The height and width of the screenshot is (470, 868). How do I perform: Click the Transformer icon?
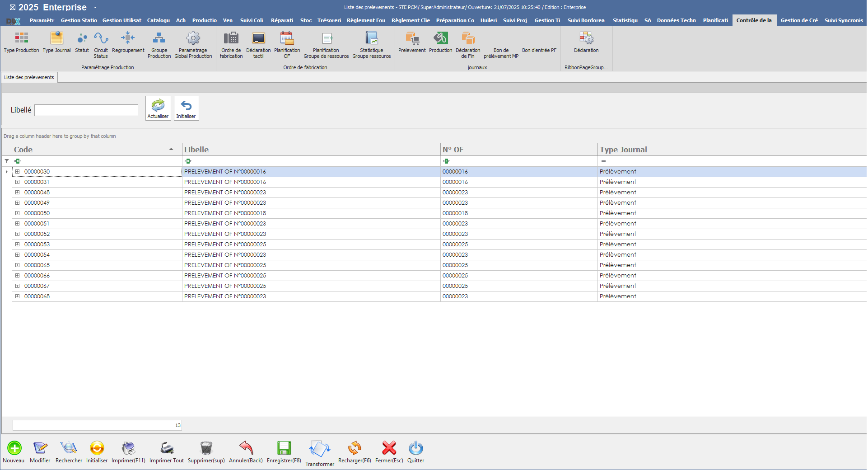click(x=319, y=449)
